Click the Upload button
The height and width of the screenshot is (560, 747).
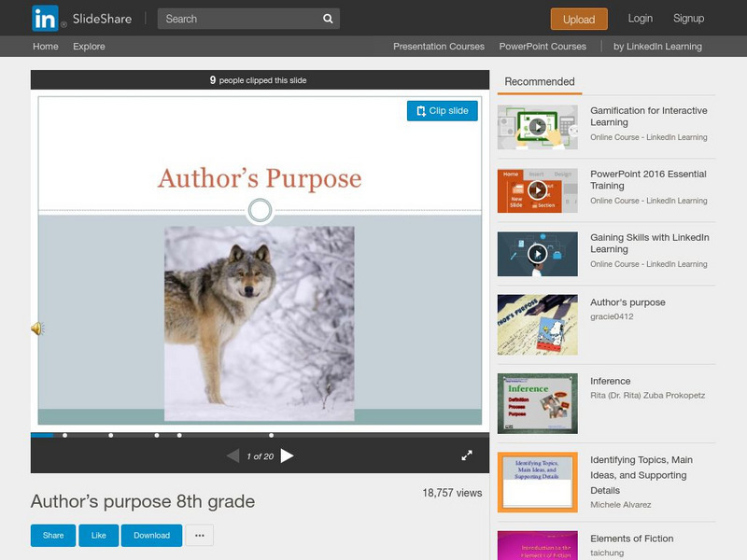click(x=579, y=19)
